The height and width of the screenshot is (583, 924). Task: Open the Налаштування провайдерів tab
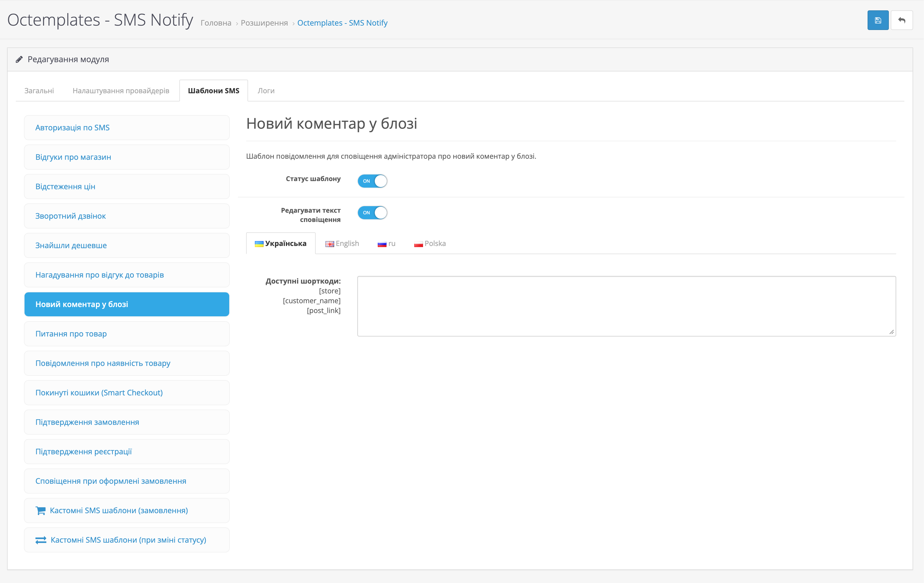(121, 91)
